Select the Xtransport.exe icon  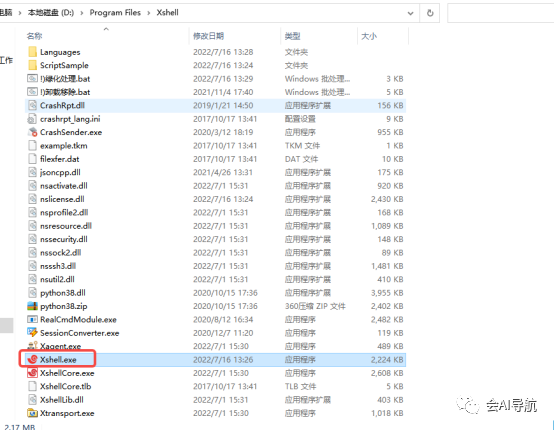pyautogui.click(x=33, y=413)
